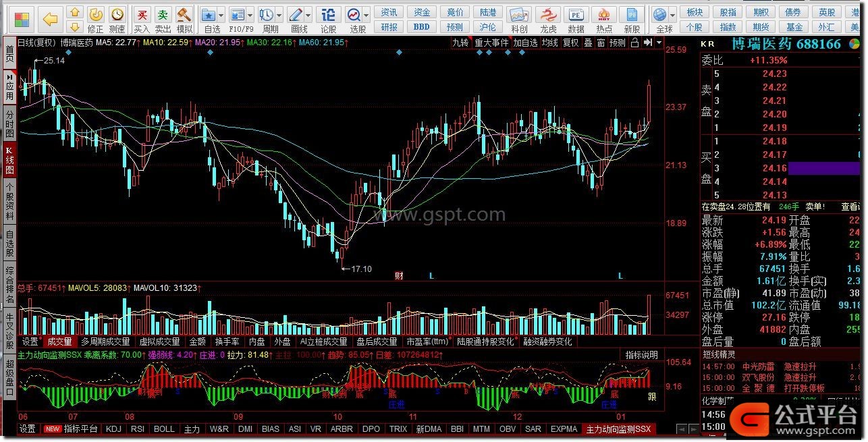Click the yellow back arrow icon
The image size is (868, 442).
50,19
